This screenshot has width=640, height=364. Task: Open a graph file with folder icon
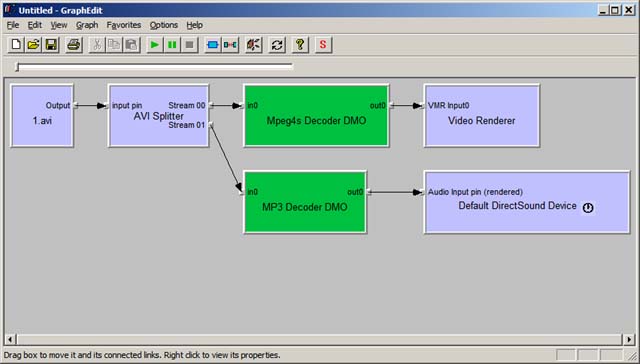click(33, 44)
